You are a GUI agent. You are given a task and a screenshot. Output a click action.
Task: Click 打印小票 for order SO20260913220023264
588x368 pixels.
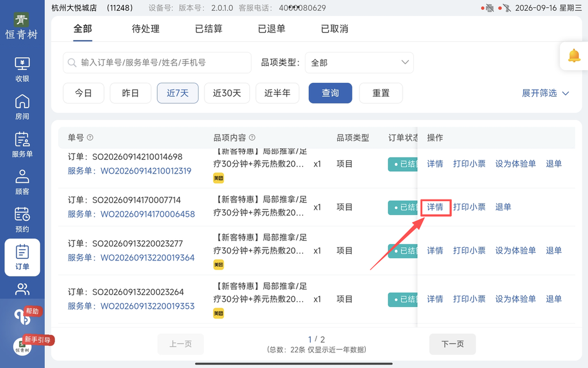coord(469,299)
